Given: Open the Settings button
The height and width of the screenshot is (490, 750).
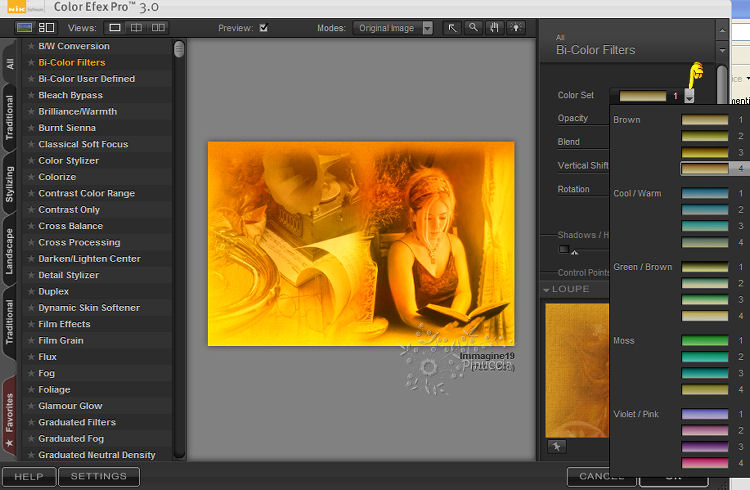Looking at the screenshot, I should tap(98, 477).
